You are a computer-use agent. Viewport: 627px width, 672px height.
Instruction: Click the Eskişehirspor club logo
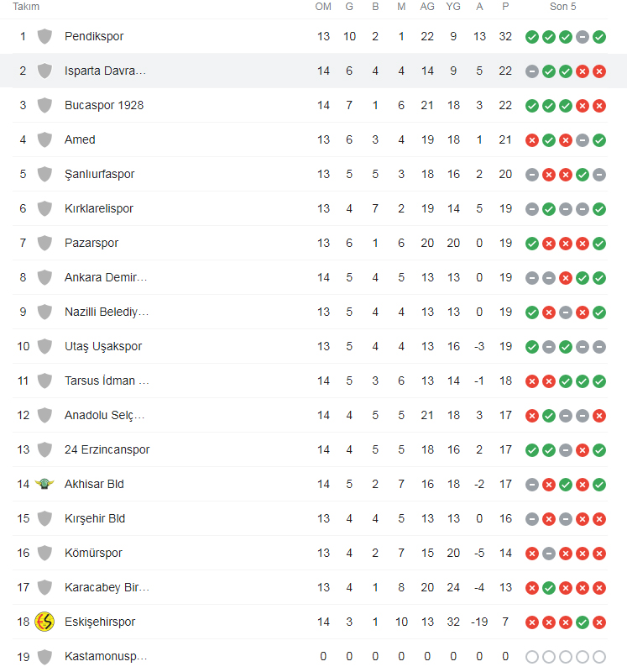[44, 622]
